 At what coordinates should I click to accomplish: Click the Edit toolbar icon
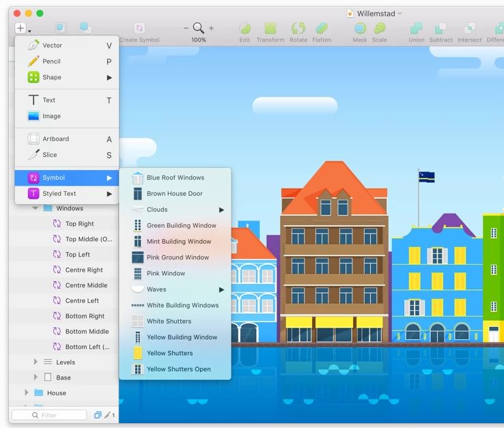tap(244, 28)
